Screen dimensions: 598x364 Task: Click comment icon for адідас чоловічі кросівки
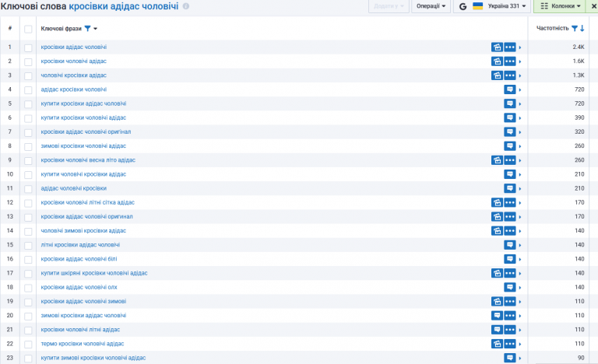pos(510,188)
